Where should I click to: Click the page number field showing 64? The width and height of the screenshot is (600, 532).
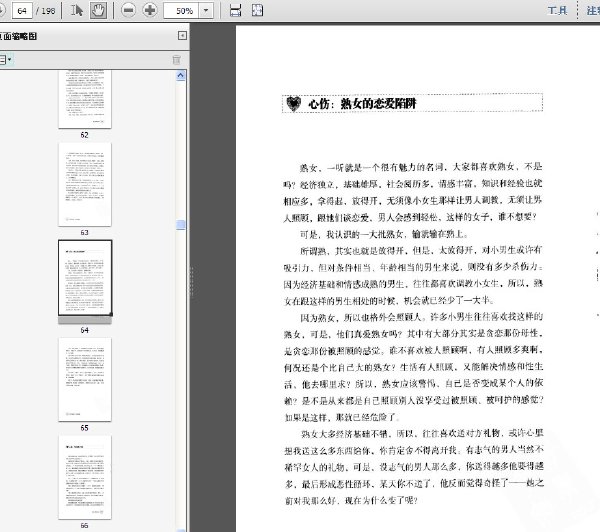click(22, 11)
